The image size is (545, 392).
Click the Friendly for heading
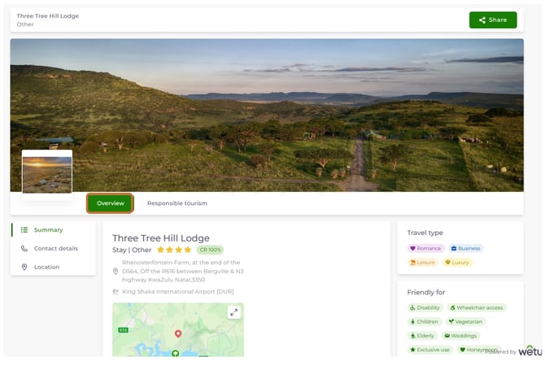click(426, 292)
